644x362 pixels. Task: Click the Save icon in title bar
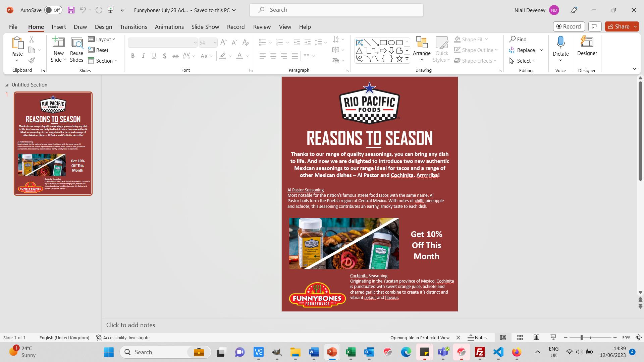coord(71,10)
